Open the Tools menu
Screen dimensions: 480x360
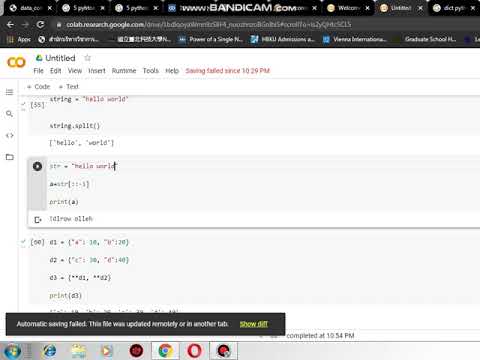151,71
